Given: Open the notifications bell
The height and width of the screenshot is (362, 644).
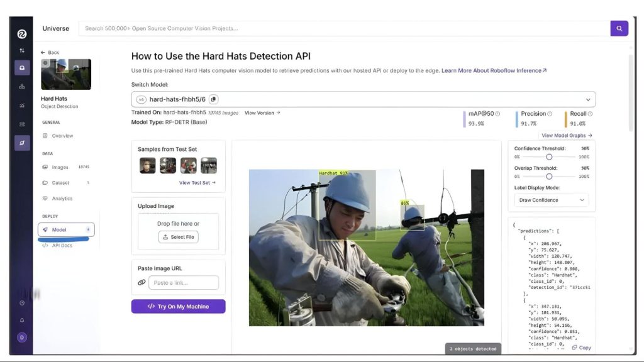Looking at the screenshot, I should (x=22, y=320).
